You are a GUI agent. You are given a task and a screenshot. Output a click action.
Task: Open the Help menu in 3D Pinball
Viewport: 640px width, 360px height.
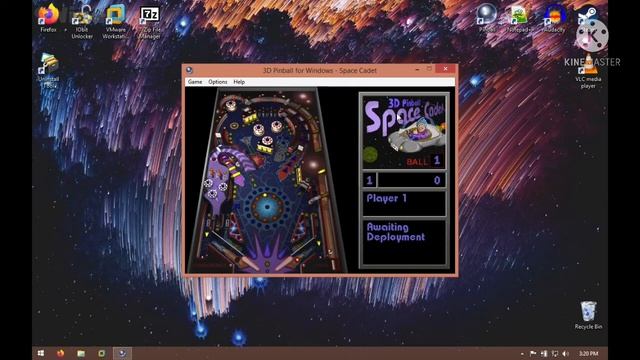tap(239, 82)
